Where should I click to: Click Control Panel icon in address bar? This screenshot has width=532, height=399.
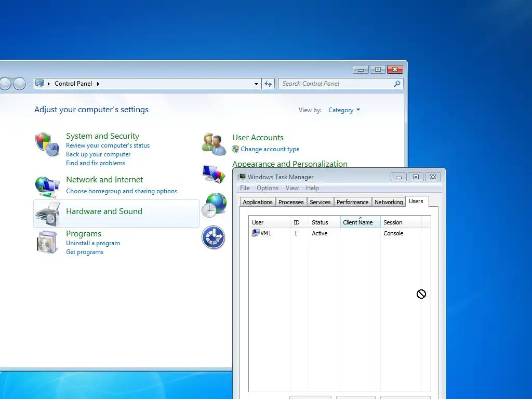click(39, 84)
